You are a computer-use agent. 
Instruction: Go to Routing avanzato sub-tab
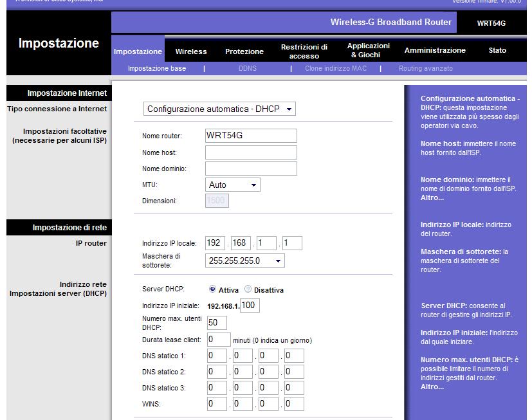click(425, 68)
